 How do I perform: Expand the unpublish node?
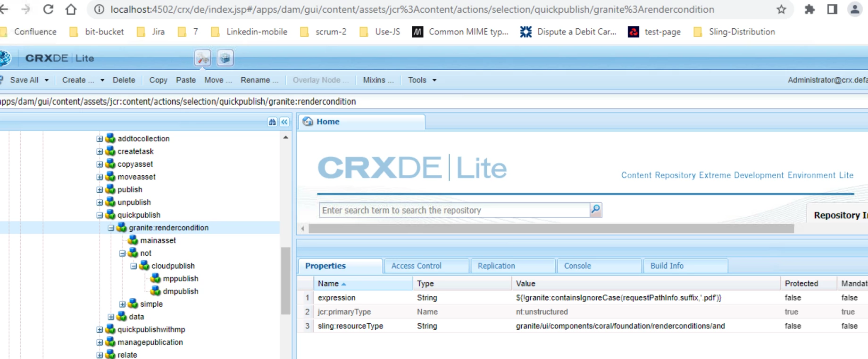coord(100,202)
